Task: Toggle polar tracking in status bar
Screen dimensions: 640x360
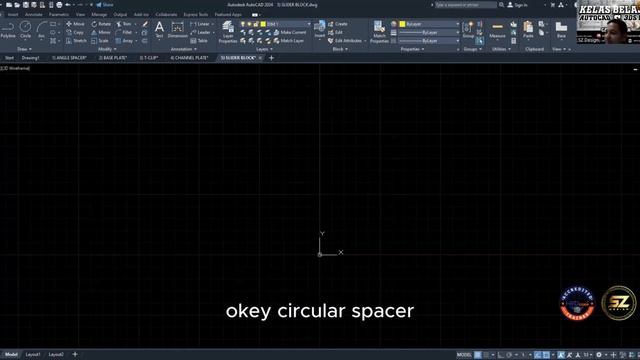Action: click(x=509, y=355)
